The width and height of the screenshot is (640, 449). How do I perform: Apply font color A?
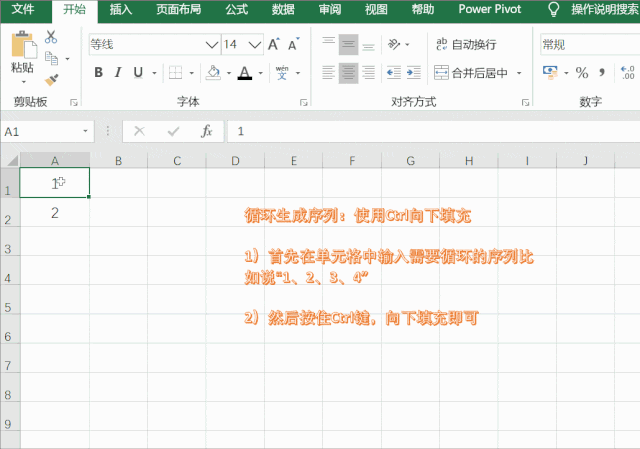pos(244,73)
